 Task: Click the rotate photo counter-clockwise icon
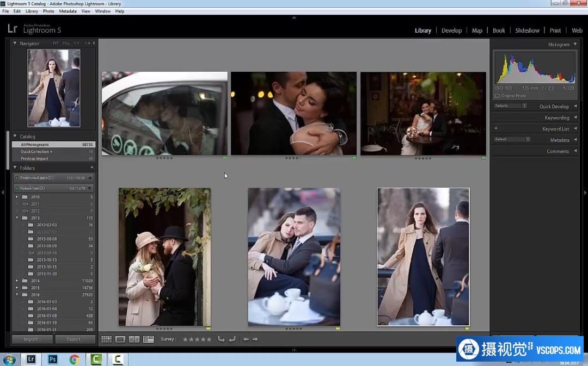pyautogui.click(x=221, y=339)
